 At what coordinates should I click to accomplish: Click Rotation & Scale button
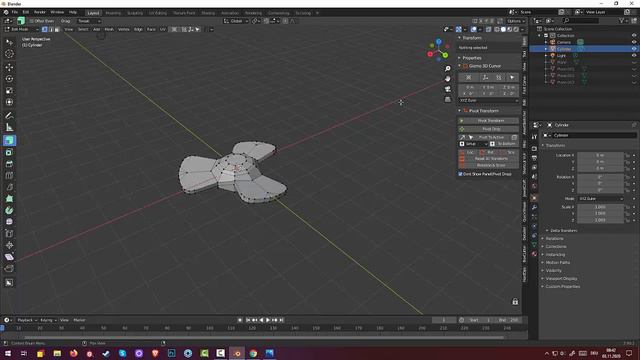(x=489, y=165)
